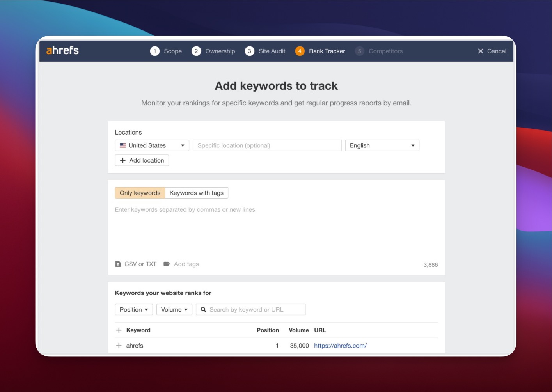Click the CSV or TXT upload icon
This screenshot has height=392, width=552.
coord(118,264)
